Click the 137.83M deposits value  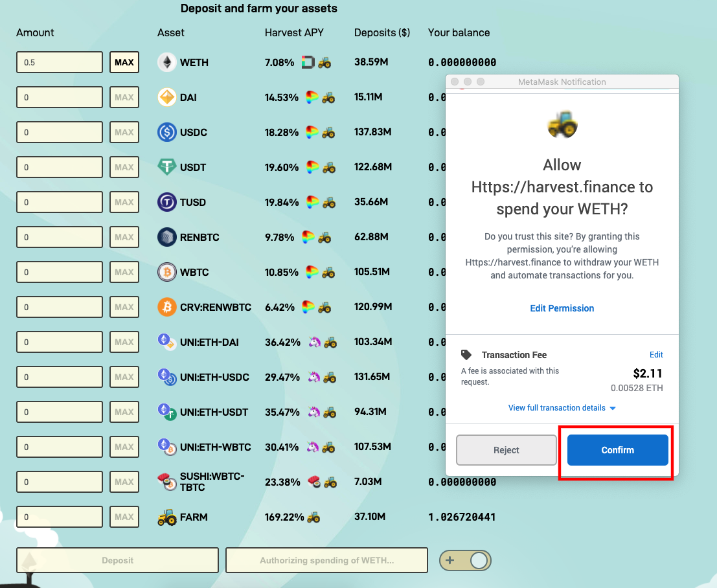(x=372, y=132)
